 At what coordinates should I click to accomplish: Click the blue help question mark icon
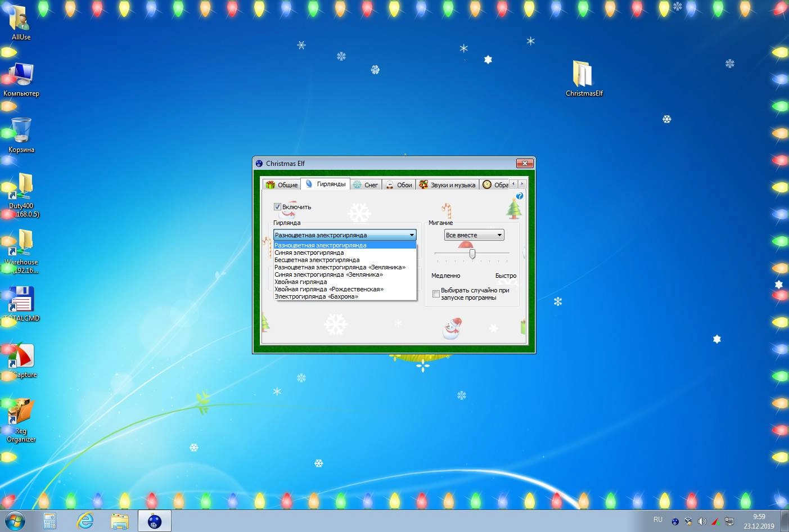(x=520, y=196)
